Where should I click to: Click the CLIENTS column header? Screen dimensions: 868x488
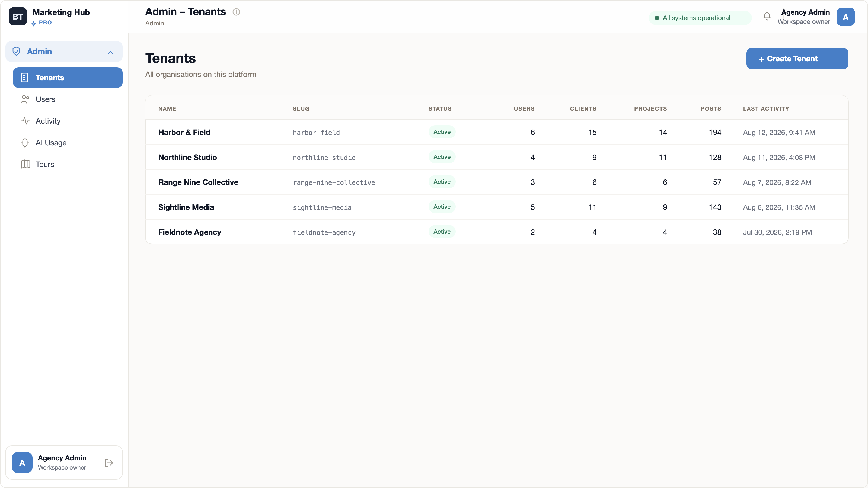pos(583,108)
